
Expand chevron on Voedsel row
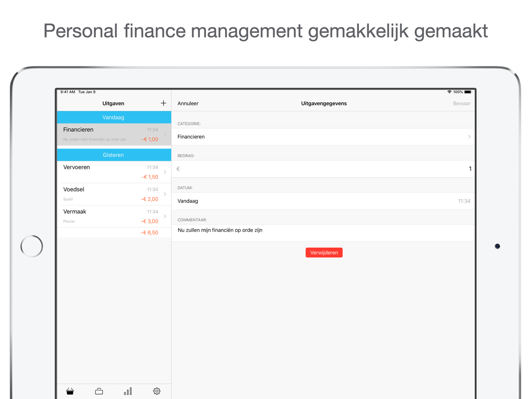(x=165, y=194)
